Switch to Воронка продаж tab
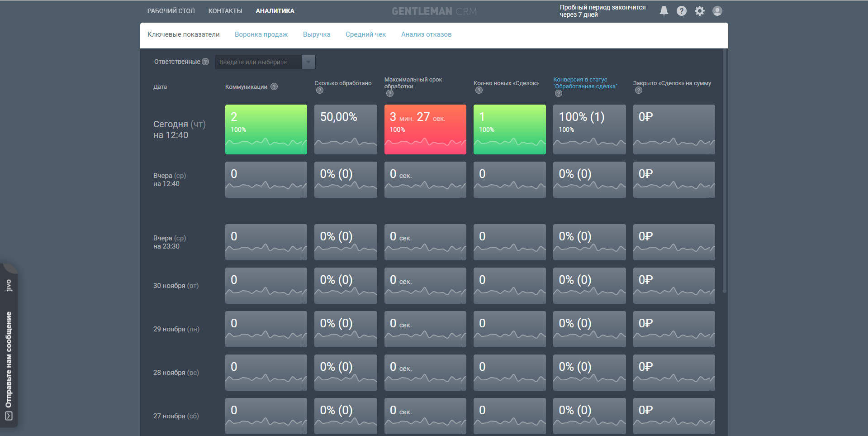868x436 pixels. pos(261,34)
